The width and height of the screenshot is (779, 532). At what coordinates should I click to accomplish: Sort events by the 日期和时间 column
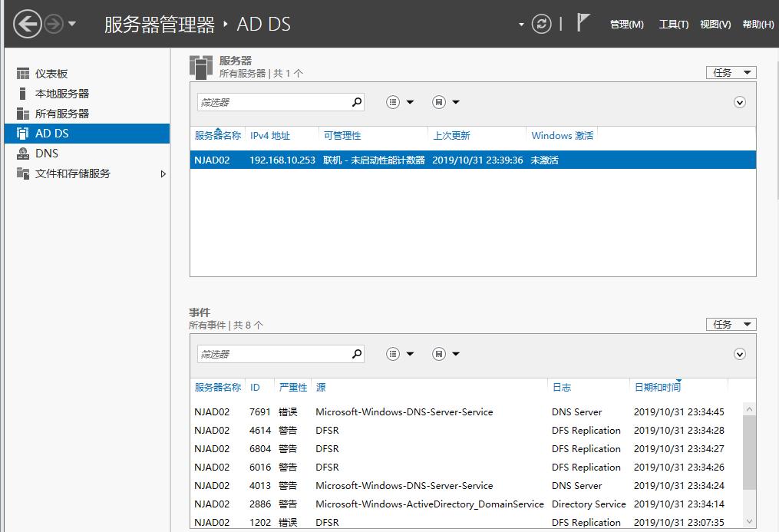click(657, 387)
